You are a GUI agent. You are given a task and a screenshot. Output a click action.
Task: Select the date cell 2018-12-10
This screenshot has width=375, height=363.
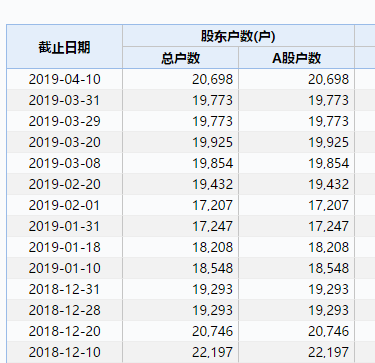(x=64, y=352)
